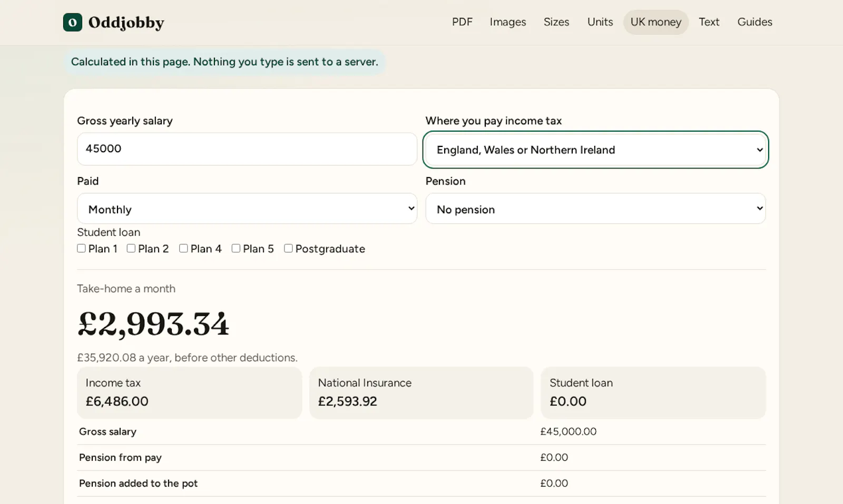The height and width of the screenshot is (504, 843).
Task: Open the Text tools section
Action: 709,22
